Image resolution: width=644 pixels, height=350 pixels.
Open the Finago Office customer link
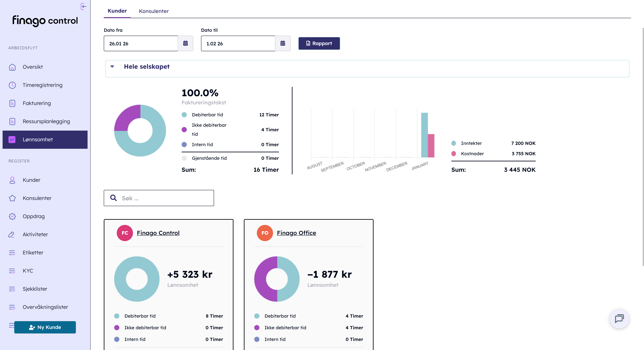[x=296, y=233]
